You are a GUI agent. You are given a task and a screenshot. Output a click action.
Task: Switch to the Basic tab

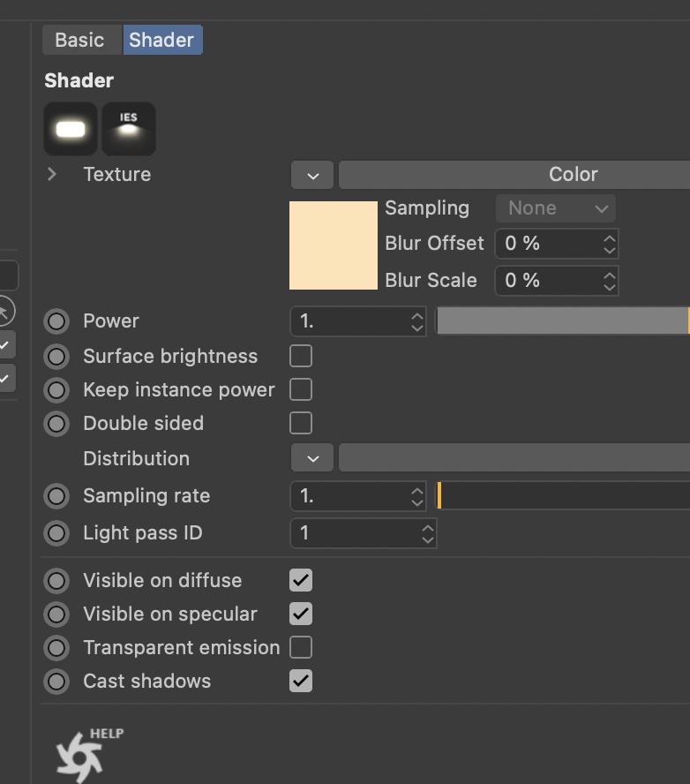click(x=79, y=41)
